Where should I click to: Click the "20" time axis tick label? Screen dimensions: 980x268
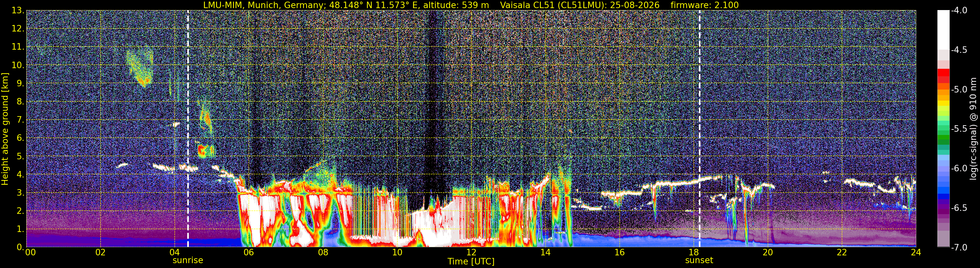(x=768, y=252)
